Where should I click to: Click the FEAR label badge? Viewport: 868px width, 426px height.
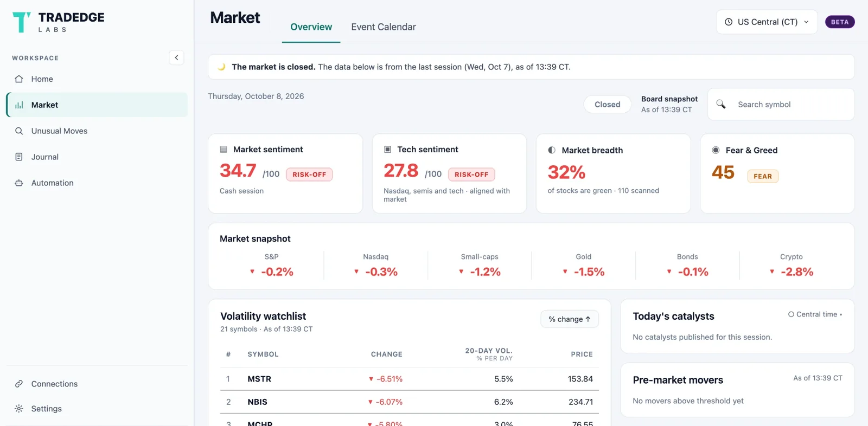click(x=763, y=176)
